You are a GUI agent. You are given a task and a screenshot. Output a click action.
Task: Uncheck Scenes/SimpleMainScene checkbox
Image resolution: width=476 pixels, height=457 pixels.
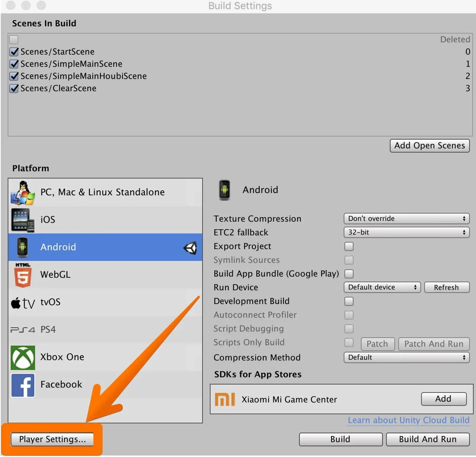[14, 64]
